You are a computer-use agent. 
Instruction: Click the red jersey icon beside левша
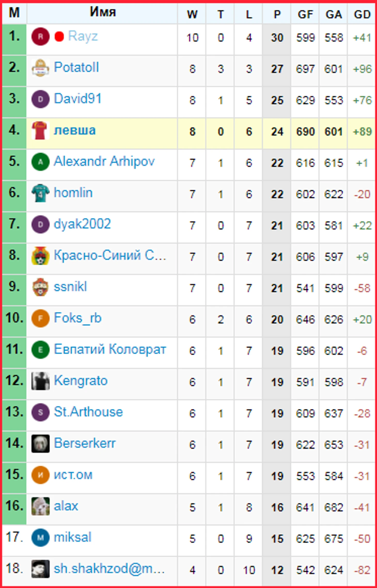[40, 131]
